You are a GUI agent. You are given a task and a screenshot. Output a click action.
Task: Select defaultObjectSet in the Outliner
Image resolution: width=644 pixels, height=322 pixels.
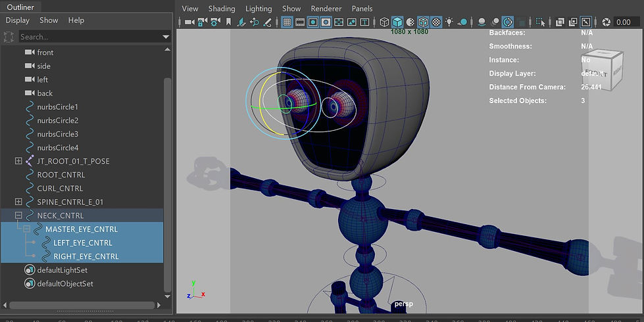tap(65, 283)
